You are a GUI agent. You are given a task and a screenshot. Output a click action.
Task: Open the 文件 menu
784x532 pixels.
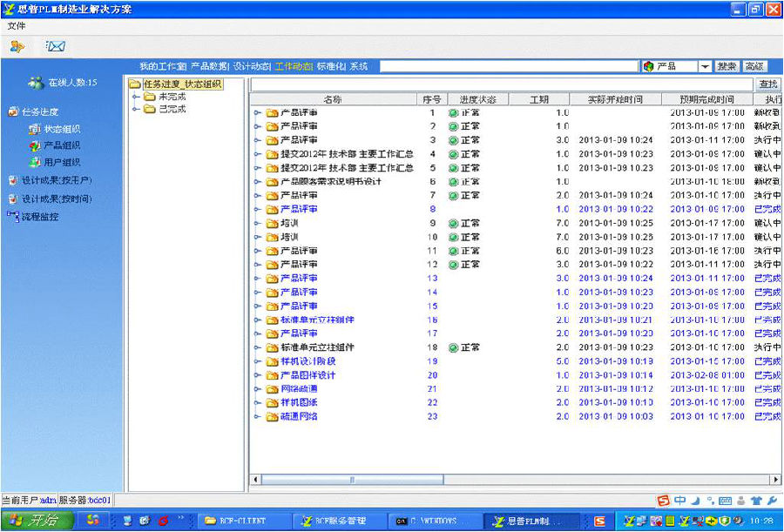coord(16,25)
